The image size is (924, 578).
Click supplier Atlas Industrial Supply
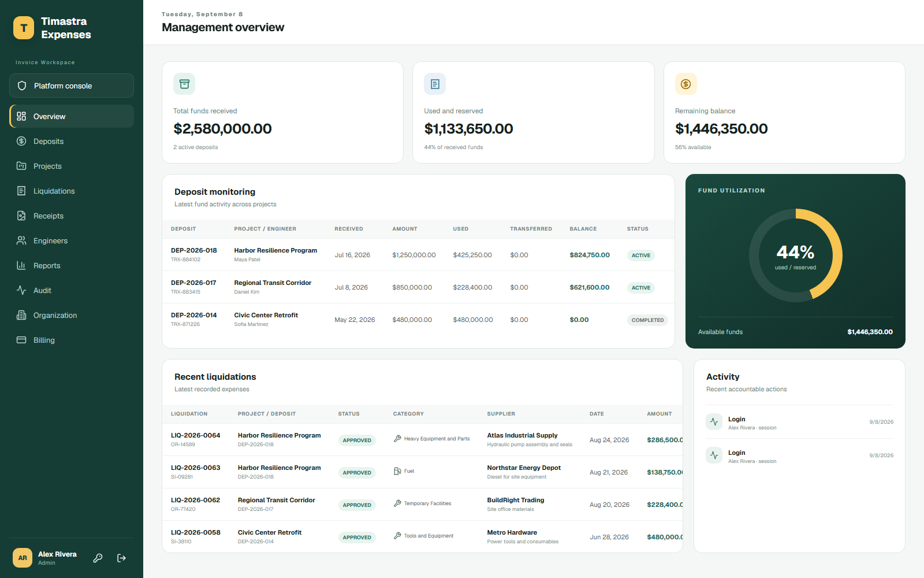pos(522,435)
